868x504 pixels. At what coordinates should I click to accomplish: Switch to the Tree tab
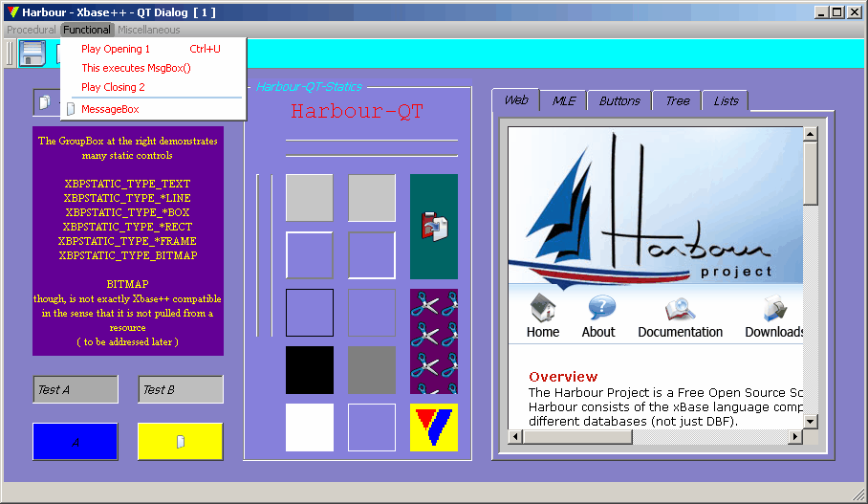click(677, 100)
